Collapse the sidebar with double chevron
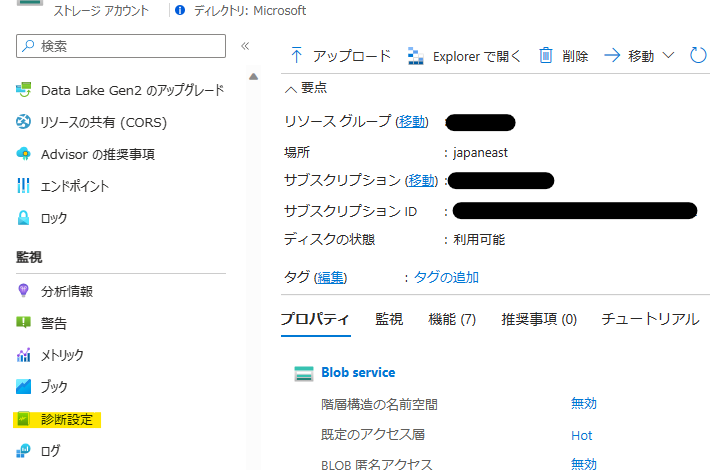The height and width of the screenshot is (470, 710). click(245, 46)
